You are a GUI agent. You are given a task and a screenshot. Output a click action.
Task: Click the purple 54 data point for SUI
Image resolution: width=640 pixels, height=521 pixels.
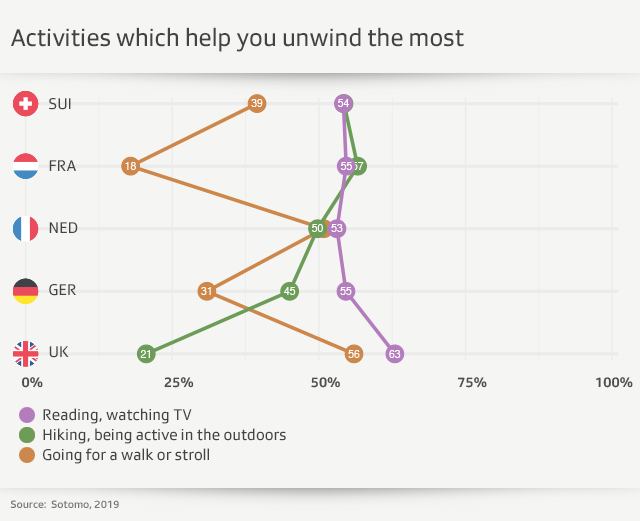tap(344, 103)
